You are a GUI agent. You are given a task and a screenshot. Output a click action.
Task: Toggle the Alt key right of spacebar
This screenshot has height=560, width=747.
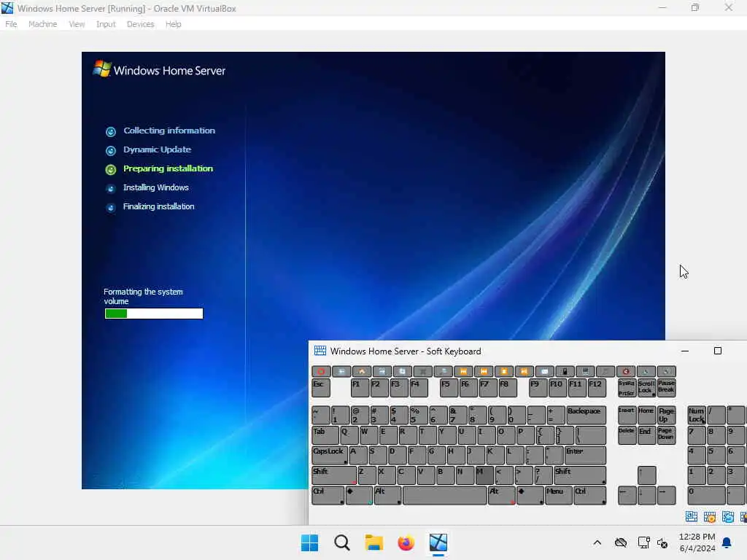point(502,495)
